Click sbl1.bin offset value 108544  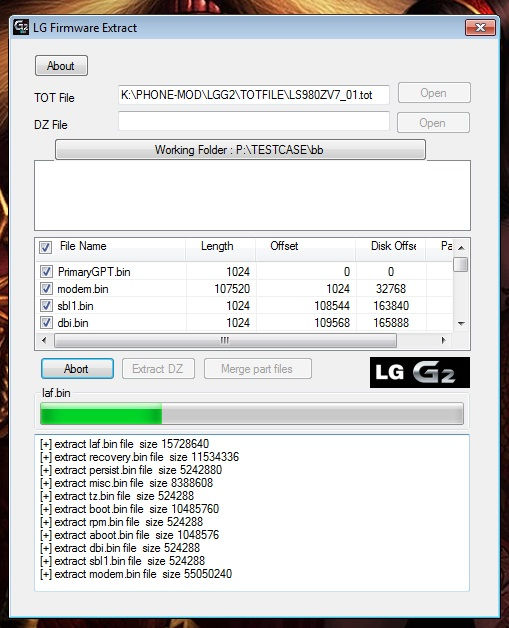coord(332,306)
